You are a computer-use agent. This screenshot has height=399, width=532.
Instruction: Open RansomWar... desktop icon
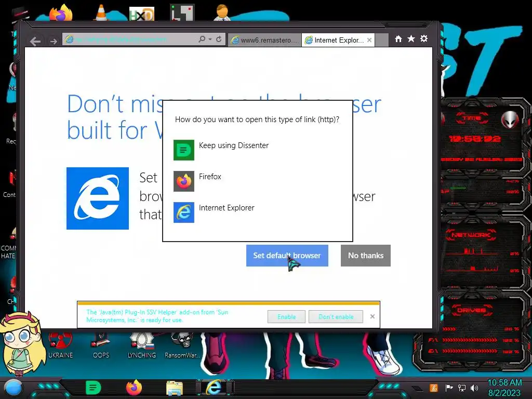182,345
